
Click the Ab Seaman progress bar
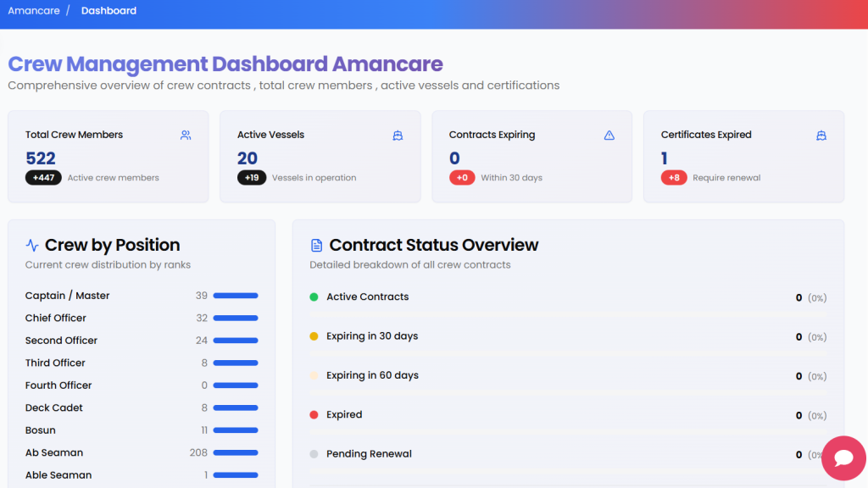click(236, 452)
